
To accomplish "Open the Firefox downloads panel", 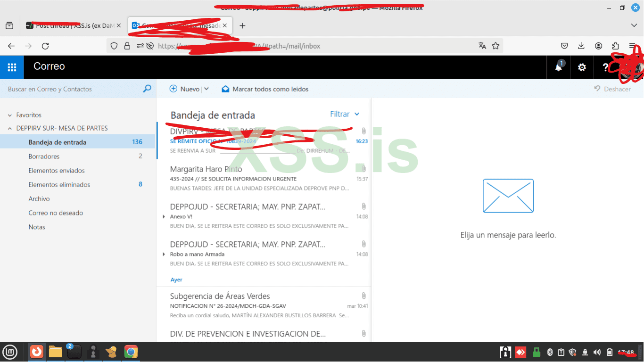I will click(581, 46).
